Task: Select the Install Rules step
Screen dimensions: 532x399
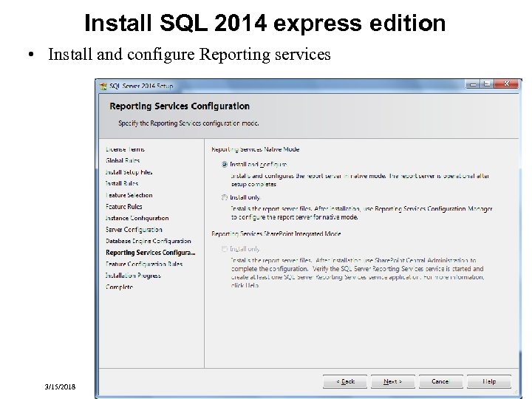Action: [x=122, y=183]
